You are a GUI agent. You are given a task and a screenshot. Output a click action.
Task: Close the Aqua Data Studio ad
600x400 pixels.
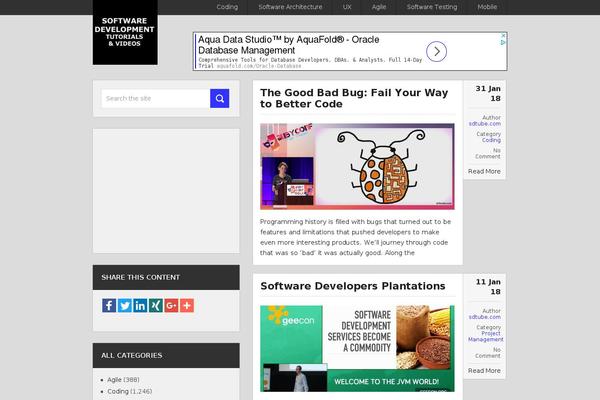click(x=504, y=35)
